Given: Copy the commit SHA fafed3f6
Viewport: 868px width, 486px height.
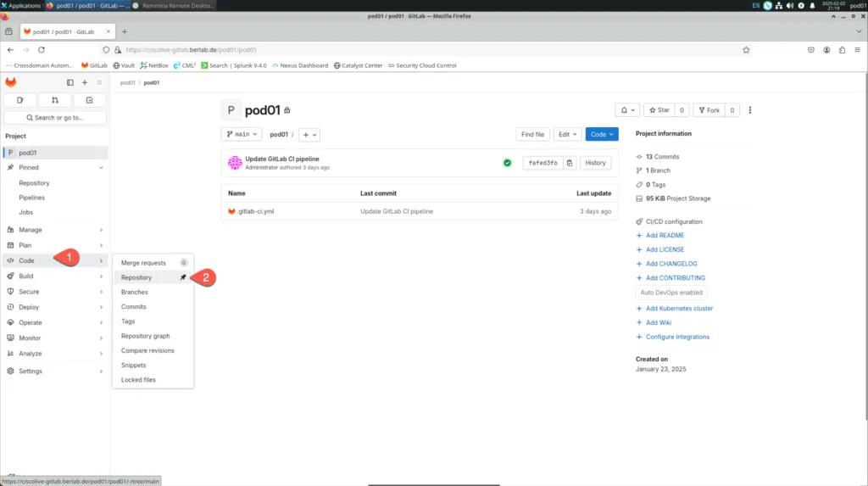Looking at the screenshot, I should pyautogui.click(x=570, y=163).
